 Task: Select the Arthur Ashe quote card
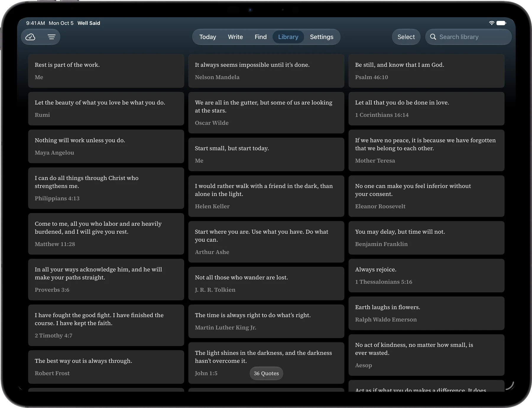(x=266, y=242)
